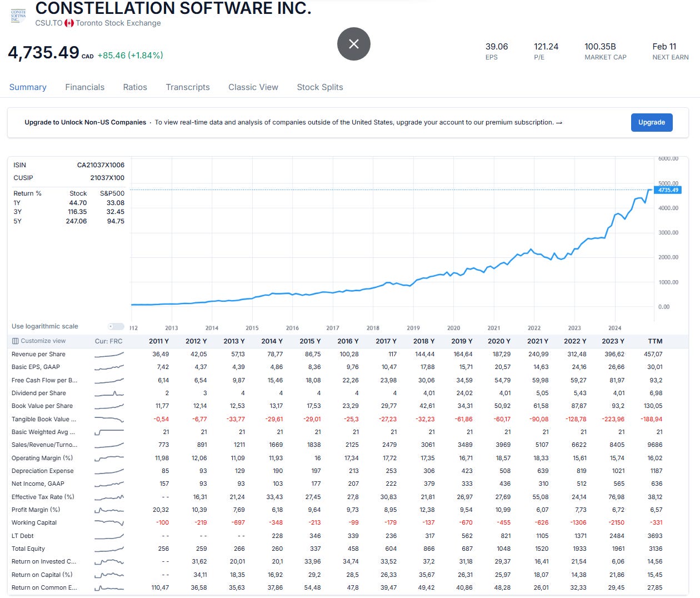This screenshot has width=700, height=598.
Task: Click the P/E value 121.24
Action: [546, 47]
